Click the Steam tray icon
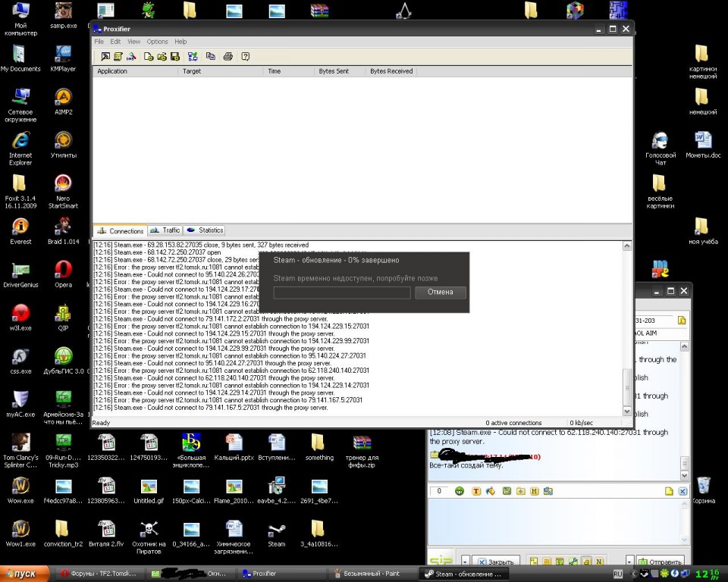Screen dimensions: 728x582 point(645,574)
